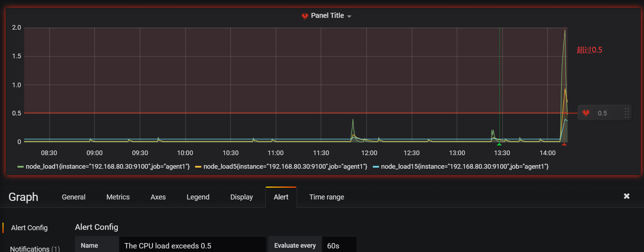
Task: Click the 08:30 x-axis time label
Action: tap(49, 153)
